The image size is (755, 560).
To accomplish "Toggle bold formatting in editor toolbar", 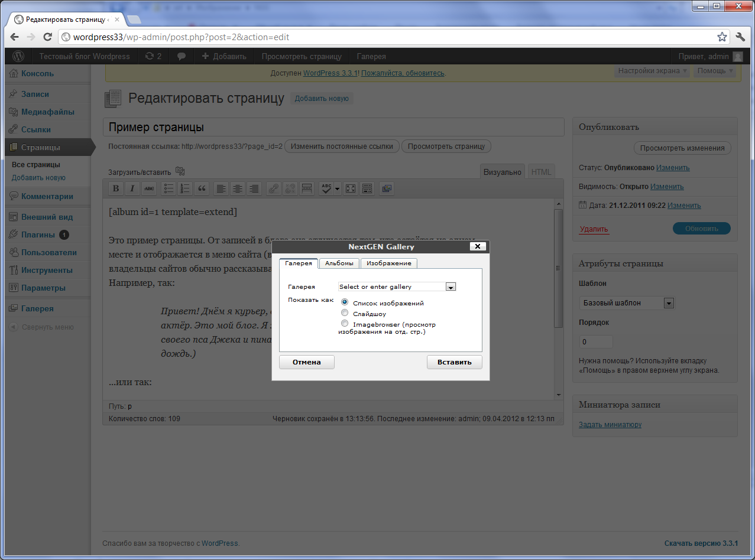I will [116, 189].
